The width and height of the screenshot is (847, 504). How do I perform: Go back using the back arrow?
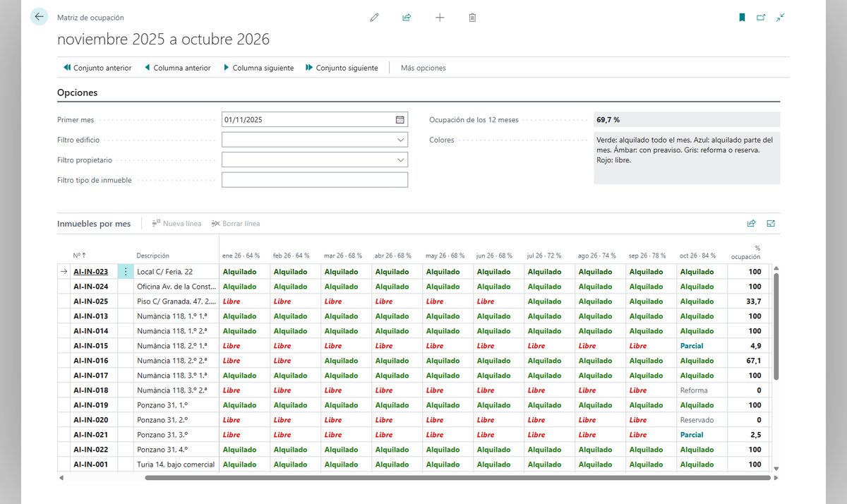(x=39, y=17)
